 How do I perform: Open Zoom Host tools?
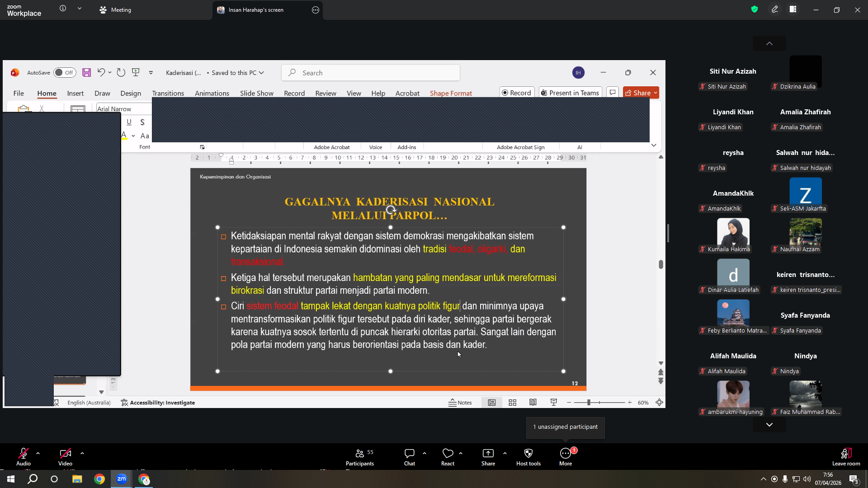[528, 457]
